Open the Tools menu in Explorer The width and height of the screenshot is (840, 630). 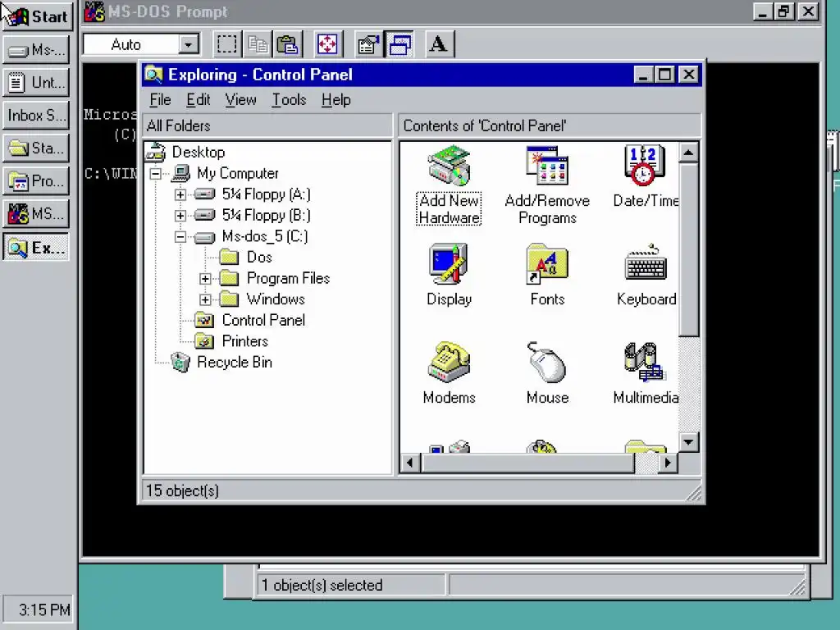(x=289, y=99)
